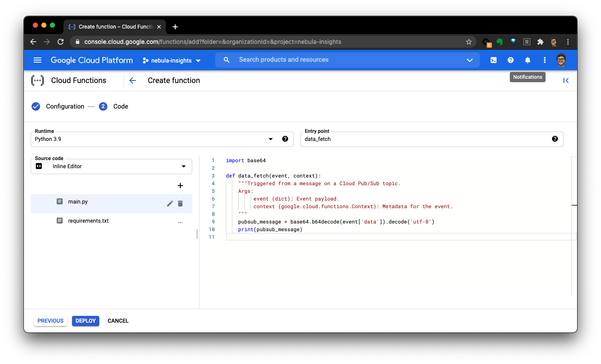This screenshot has width=601, height=364.
Task: Activate Cloud Shell icon
Action: [494, 60]
